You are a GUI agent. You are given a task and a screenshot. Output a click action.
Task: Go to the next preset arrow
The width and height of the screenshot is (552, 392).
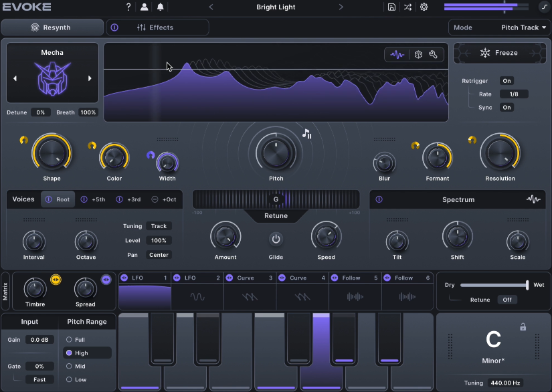pyautogui.click(x=341, y=7)
